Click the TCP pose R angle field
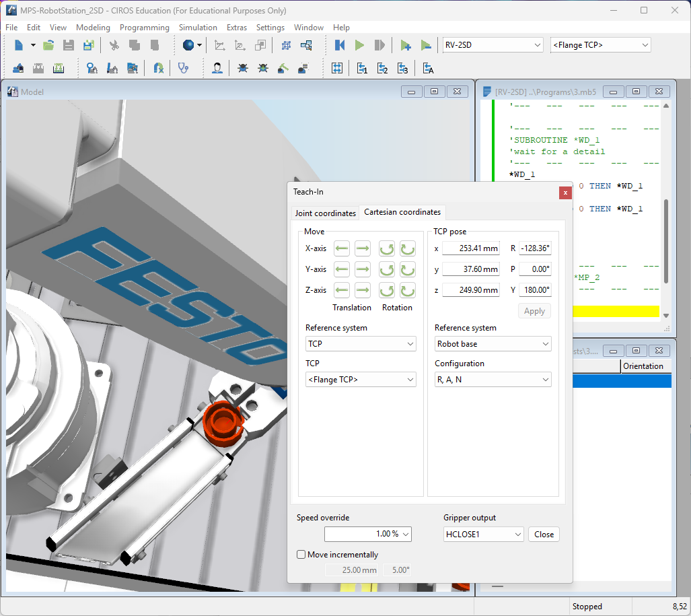Screen dimensions: 691x616 [x=535, y=248]
